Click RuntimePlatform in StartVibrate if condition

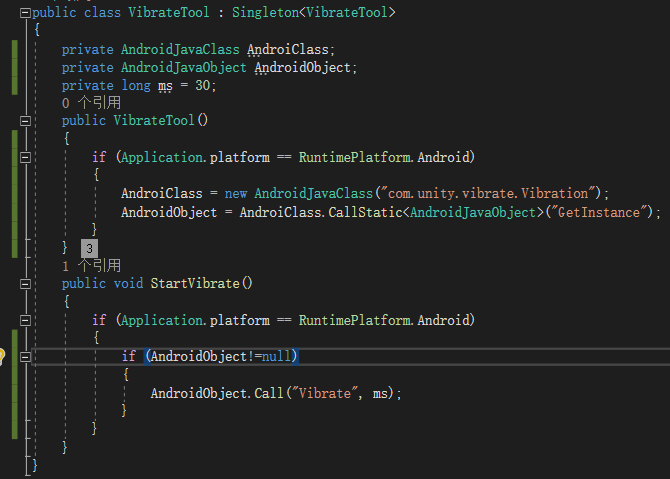pos(354,320)
